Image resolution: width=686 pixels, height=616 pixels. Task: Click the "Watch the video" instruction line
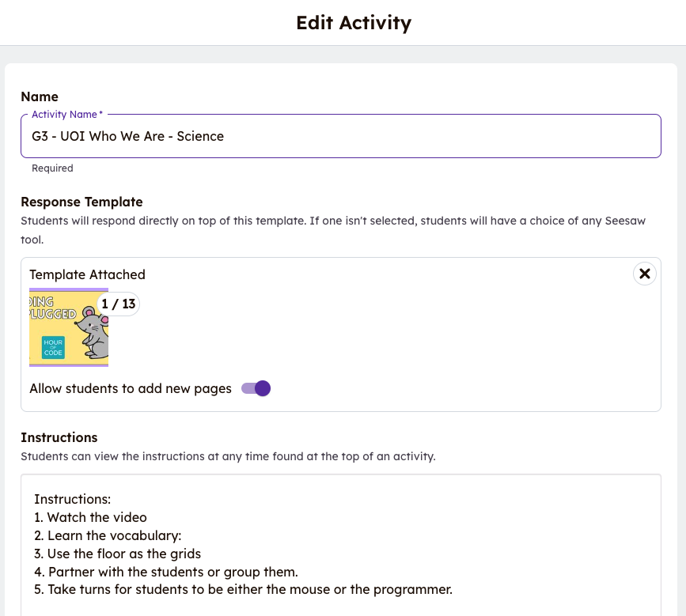[x=97, y=517]
